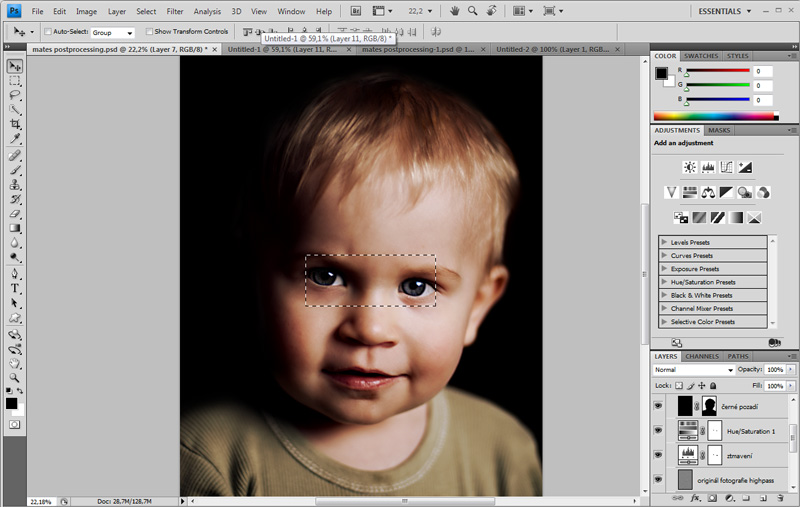Screen dimensions: 800x507
Task: Select the Crop tool in toolbox
Action: pos(15,124)
